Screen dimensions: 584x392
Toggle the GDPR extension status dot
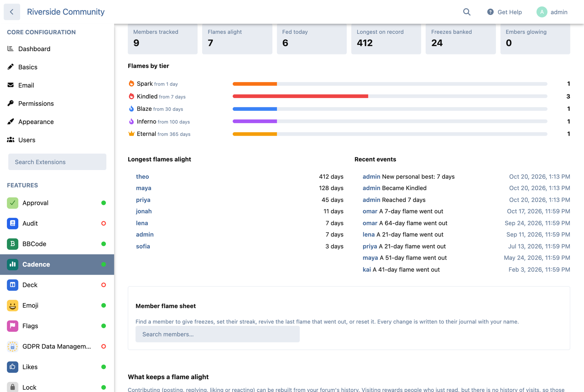pos(104,346)
